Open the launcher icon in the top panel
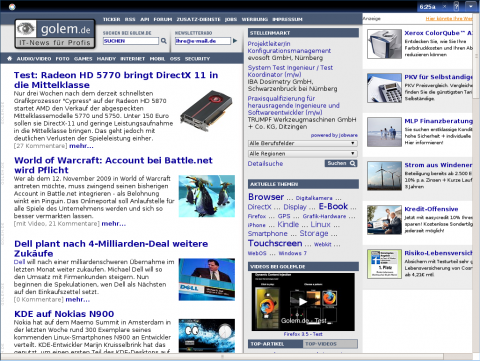Image resolution: width=480 pixels, height=361 pixels. 12,7
